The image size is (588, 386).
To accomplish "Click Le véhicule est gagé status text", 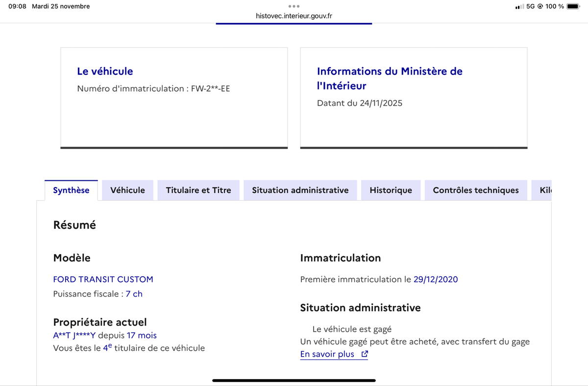I will [x=352, y=329].
